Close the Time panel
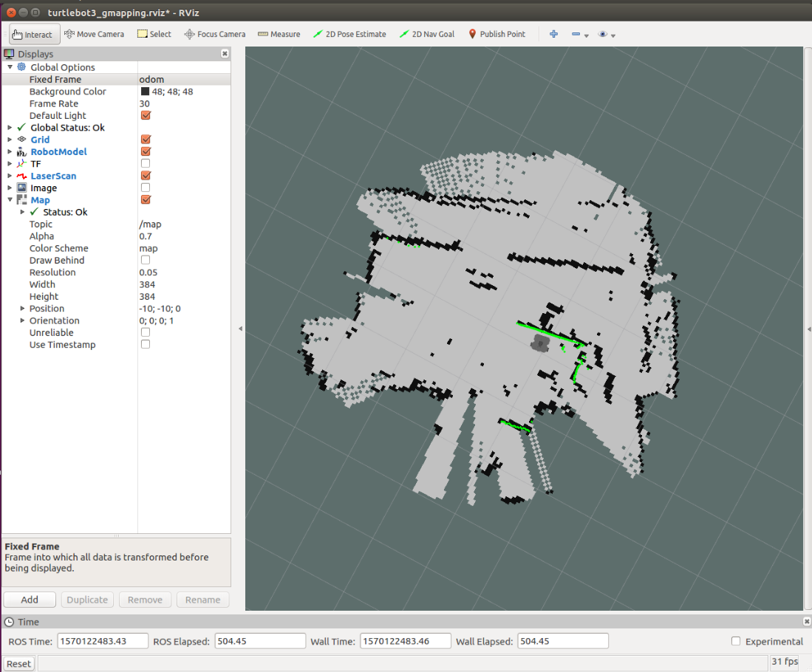The image size is (812, 672). (806, 621)
